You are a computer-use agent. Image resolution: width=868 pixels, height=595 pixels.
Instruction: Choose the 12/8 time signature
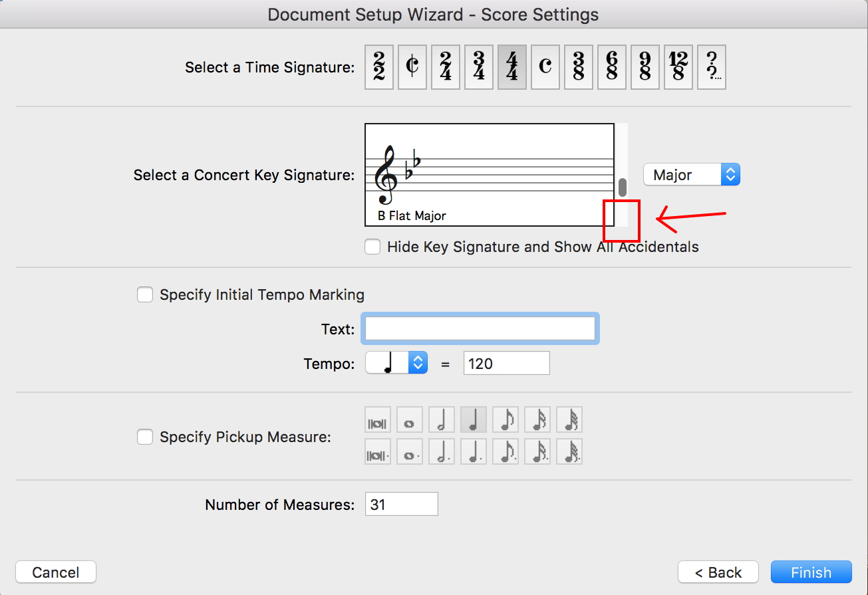point(678,67)
